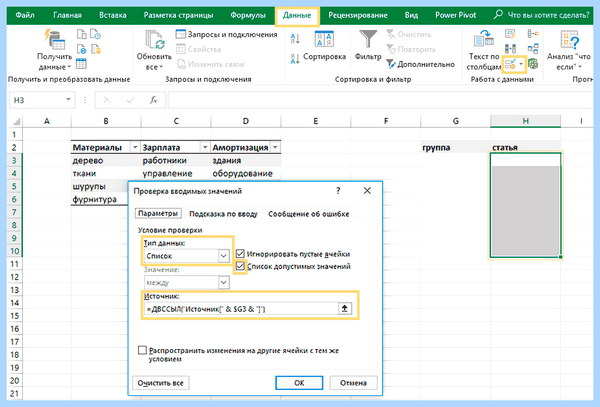This screenshot has height=407, width=600.
Task: Toggle Игнорировать пустые ячейки checkbox
Action: click(x=240, y=254)
